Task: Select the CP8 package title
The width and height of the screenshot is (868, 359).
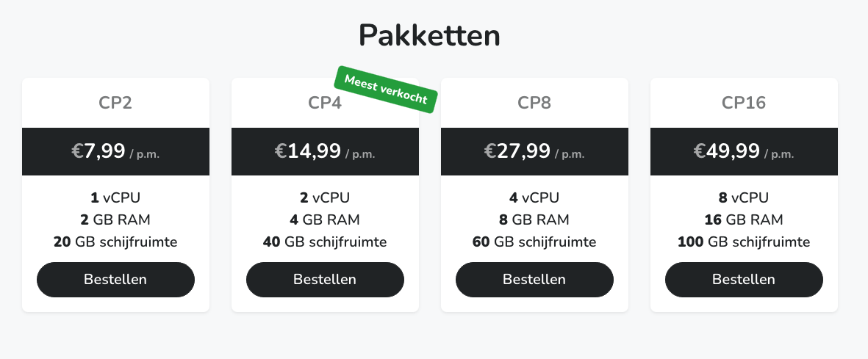Action: [534, 103]
